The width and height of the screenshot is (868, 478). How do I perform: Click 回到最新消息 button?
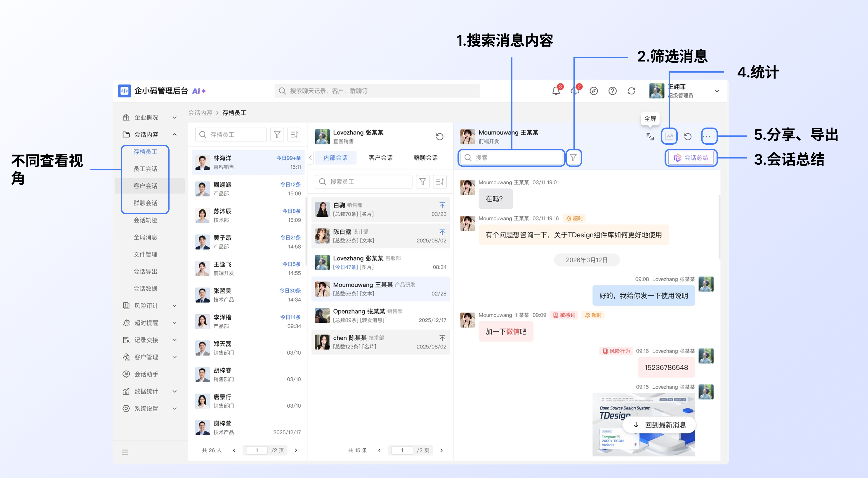tap(659, 425)
